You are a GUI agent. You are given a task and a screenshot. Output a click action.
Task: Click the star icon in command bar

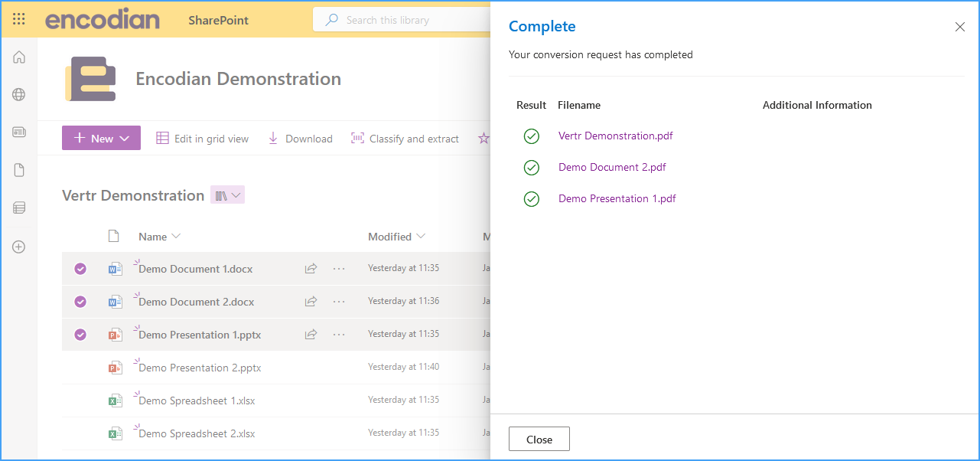click(x=483, y=139)
